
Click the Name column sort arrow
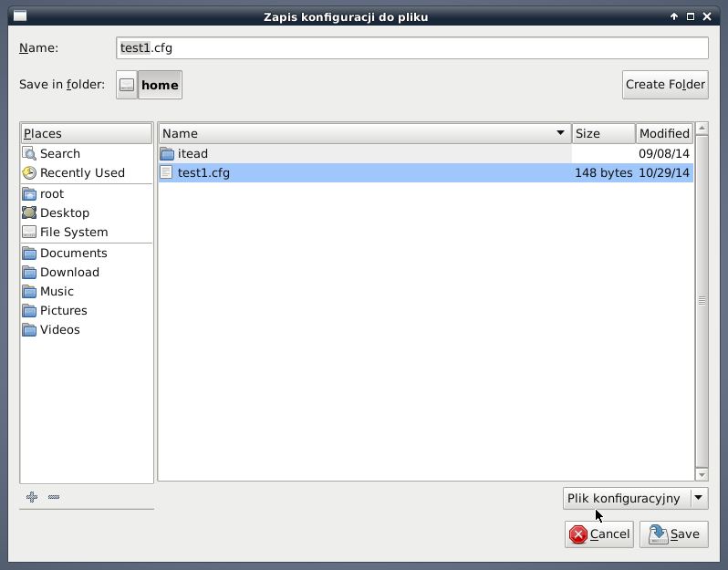[560, 134]
